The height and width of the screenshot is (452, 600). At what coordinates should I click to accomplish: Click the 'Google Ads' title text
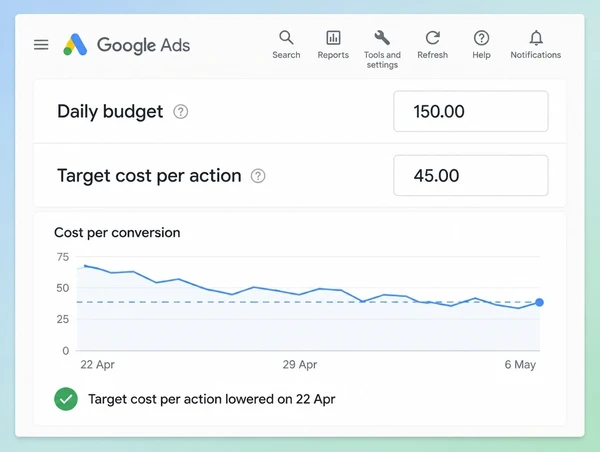pyautogui.click(x=143, y=45)
